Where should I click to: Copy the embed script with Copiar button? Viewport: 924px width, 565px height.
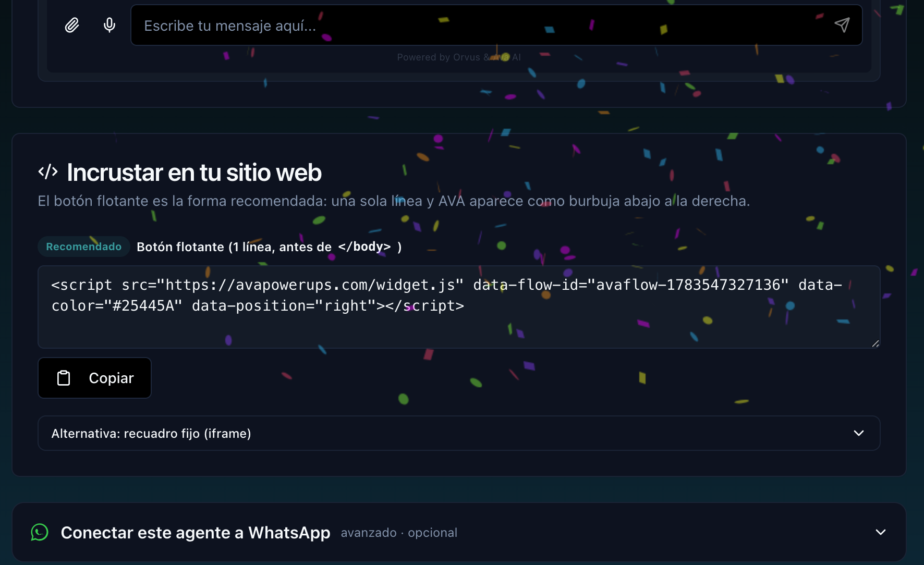pos(94,378)
